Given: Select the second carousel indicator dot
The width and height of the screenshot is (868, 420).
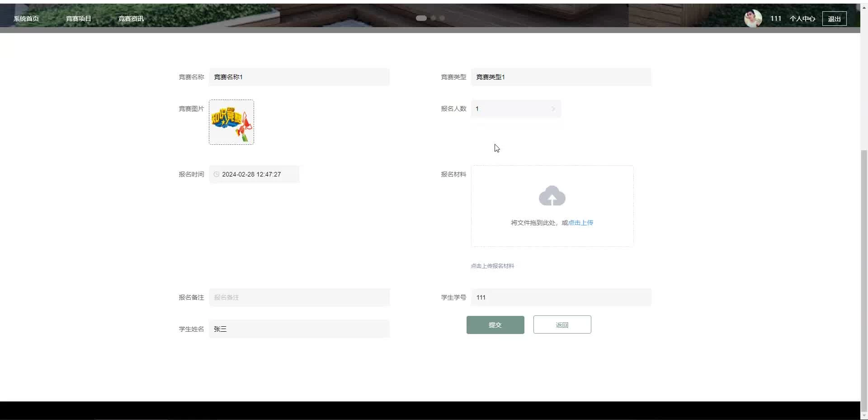Looking at the screenshot, I should click(433, 18).
